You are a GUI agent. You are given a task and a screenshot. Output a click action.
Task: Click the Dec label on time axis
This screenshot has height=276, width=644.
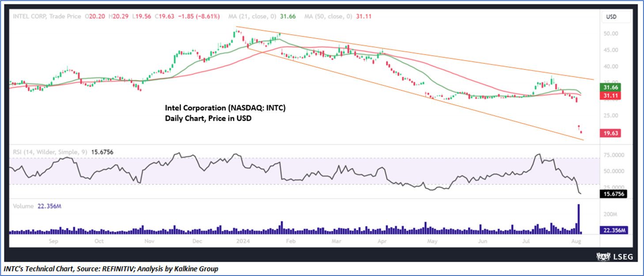(197, 241)
